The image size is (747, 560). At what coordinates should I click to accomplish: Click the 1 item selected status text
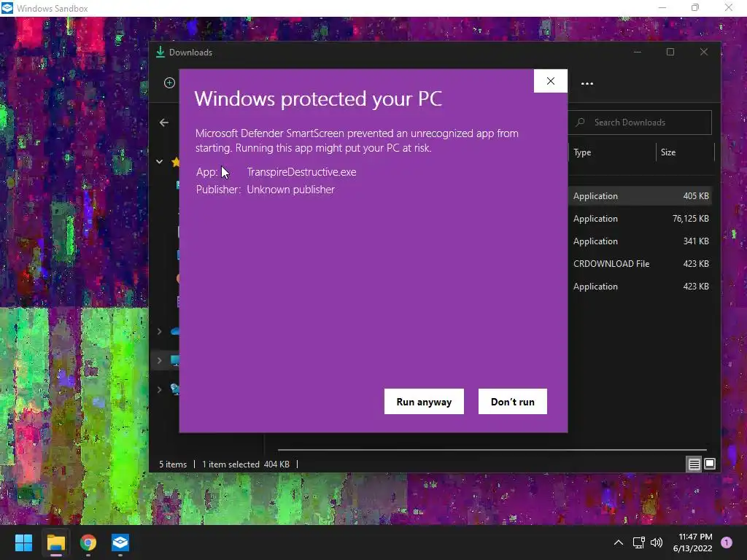point(231,464)
